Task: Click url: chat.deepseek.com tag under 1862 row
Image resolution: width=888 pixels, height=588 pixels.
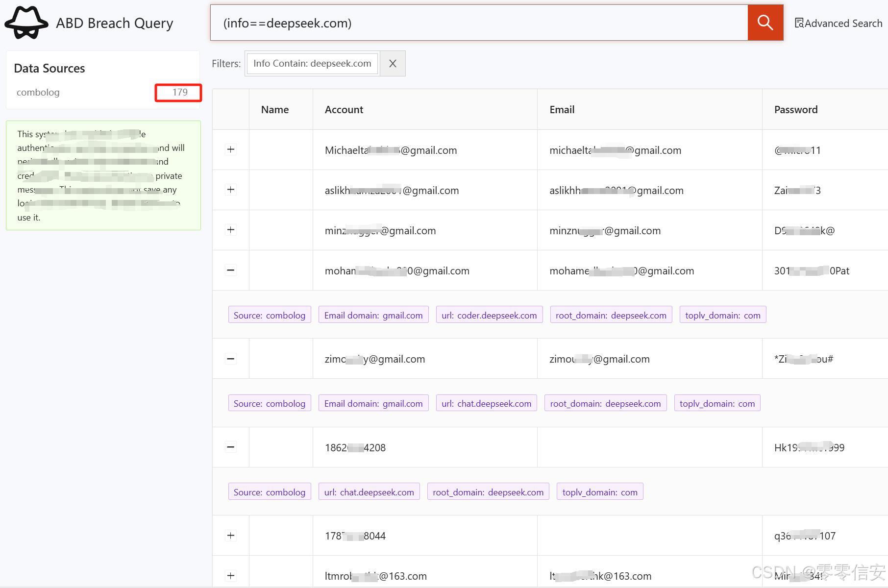Action: coord(369,492)
